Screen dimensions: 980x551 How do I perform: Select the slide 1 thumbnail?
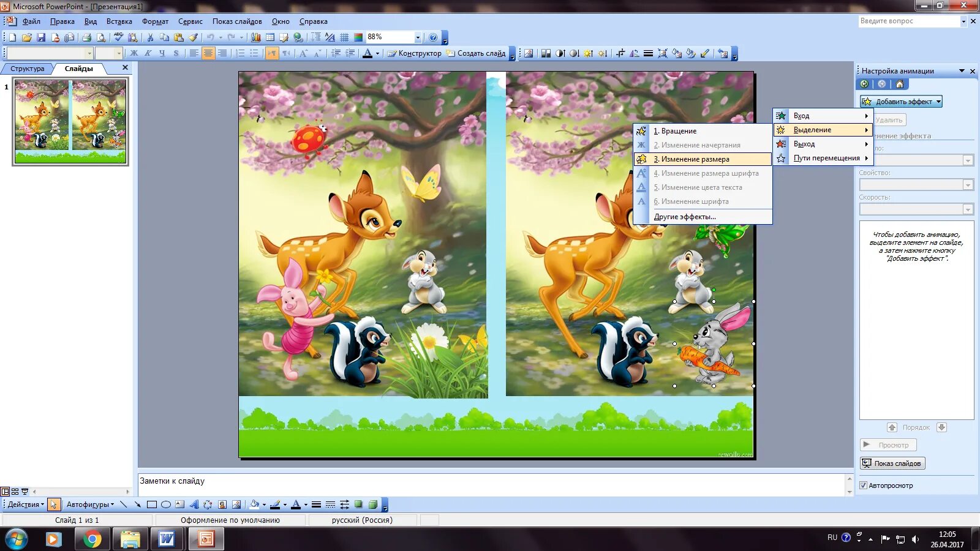coord(70,121)
